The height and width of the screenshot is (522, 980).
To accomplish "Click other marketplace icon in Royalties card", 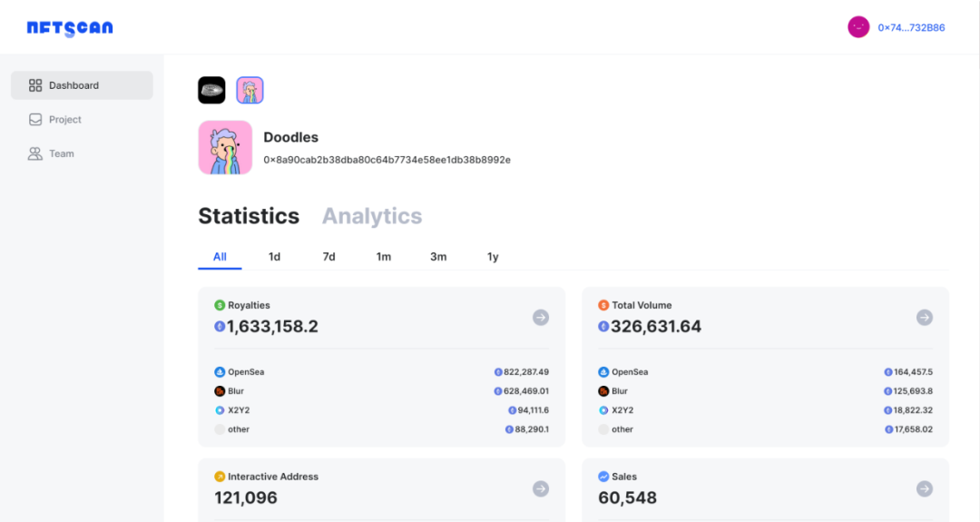I will point(220,429).
